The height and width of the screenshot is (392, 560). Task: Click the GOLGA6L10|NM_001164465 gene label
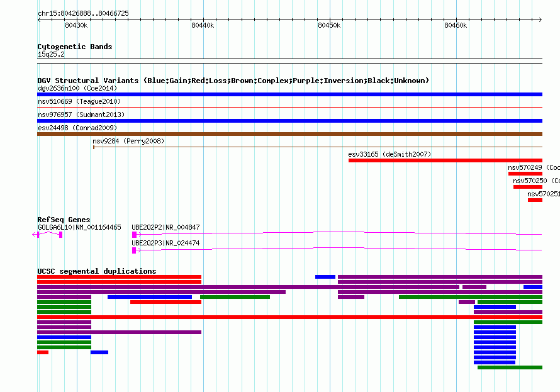(79, 227)
